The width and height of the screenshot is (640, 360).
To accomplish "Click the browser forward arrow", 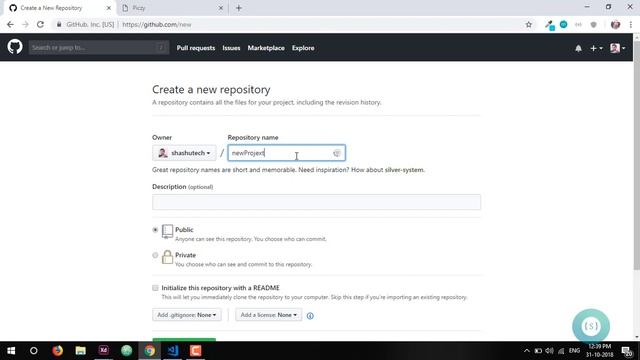I will (x=25, y=24).
